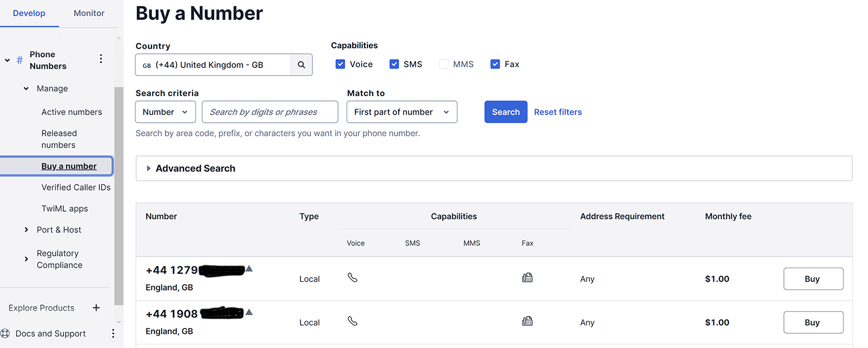Click the Reset filters link
Image resolution: width=868 pixels, height=348 pixels.
pos(558,112)
